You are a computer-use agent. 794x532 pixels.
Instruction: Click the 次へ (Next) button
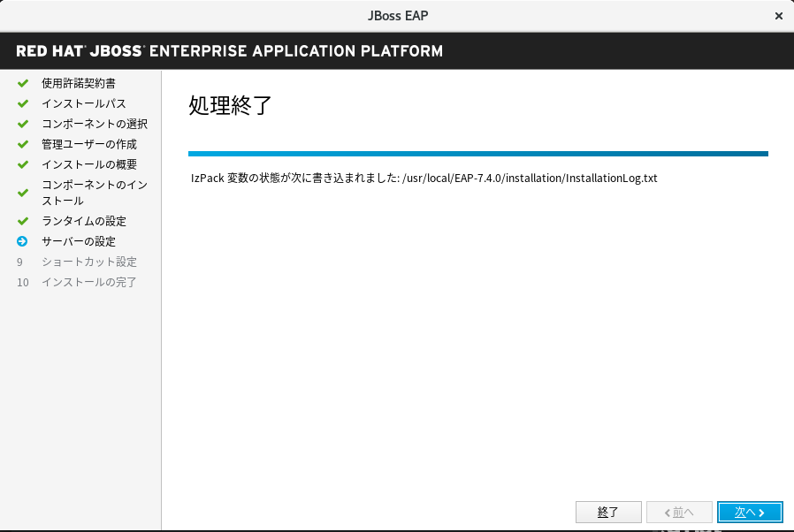[x=750, y=513]
